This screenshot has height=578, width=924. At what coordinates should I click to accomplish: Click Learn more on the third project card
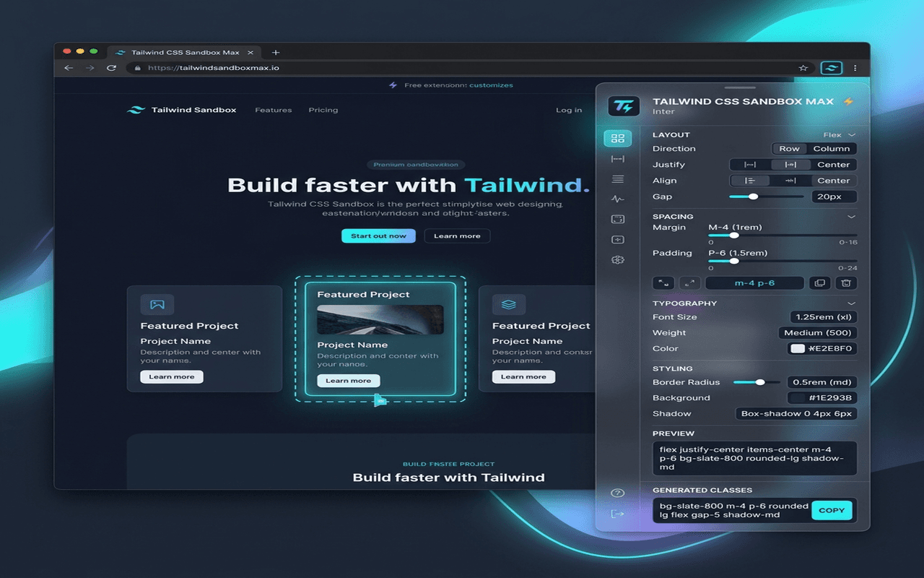[523, 376]
